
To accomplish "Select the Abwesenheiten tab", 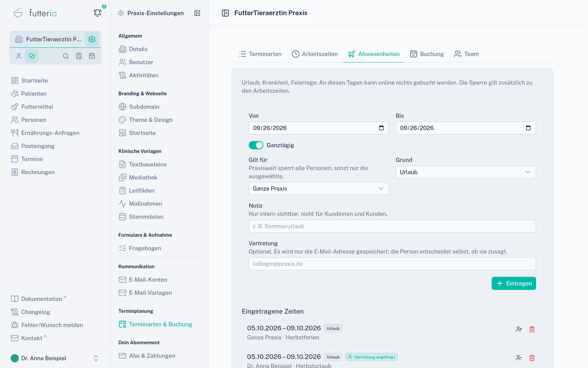I will [373, 54].
